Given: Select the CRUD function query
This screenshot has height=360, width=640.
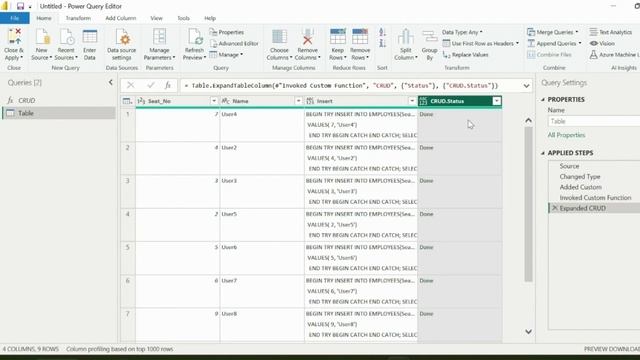Looking at the screenshot, I should coord(59,100).
